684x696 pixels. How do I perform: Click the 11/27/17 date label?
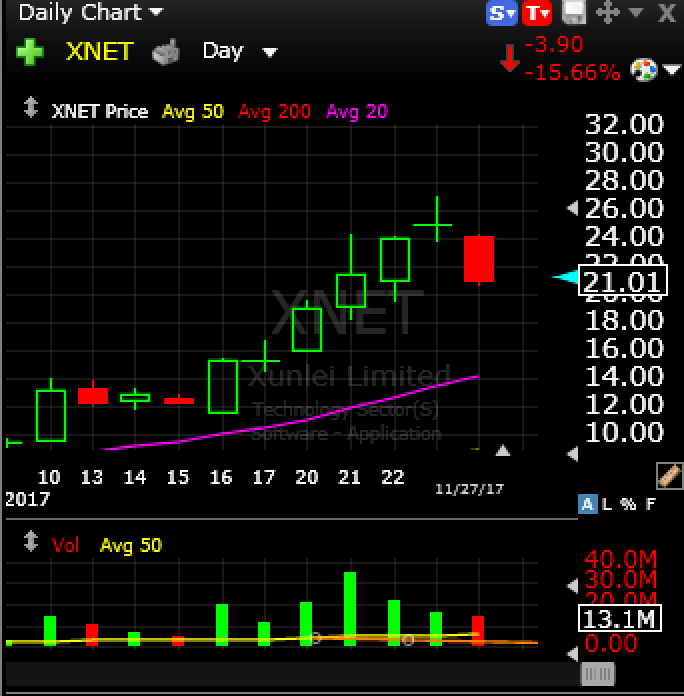pyautogui.click(x=469, y=489)
